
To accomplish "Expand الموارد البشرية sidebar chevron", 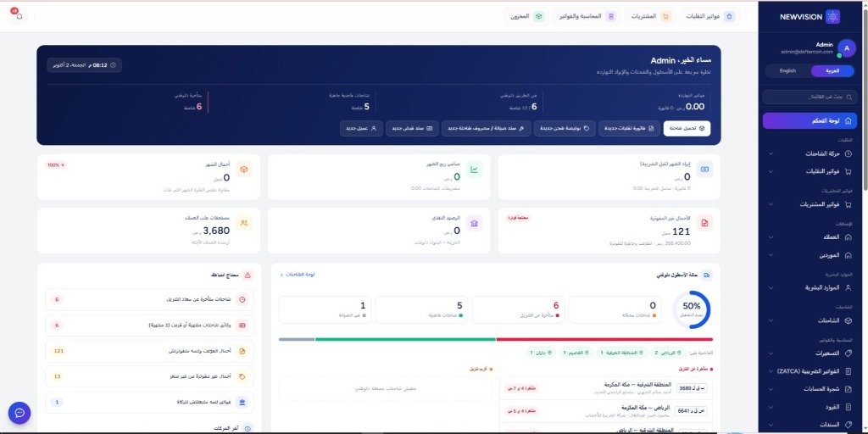I will 770,288.
